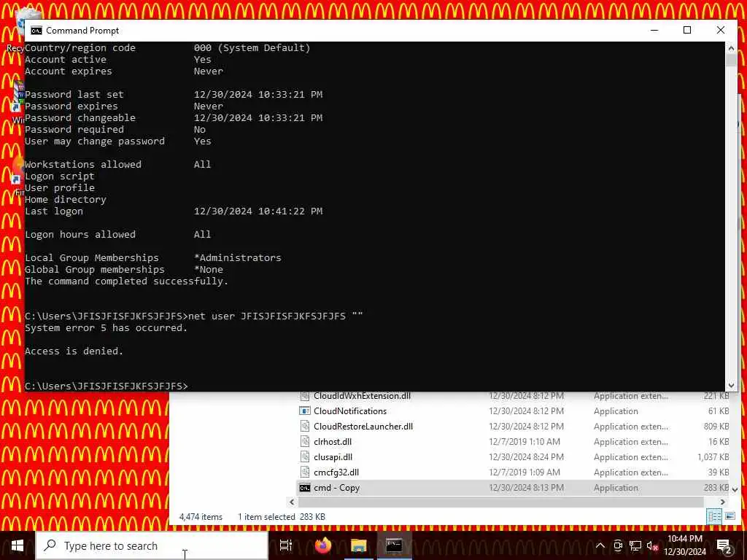The width and height of the screenshot is (747, 560).
Task: Click the Type here to search box
Action: click(152, 545)
